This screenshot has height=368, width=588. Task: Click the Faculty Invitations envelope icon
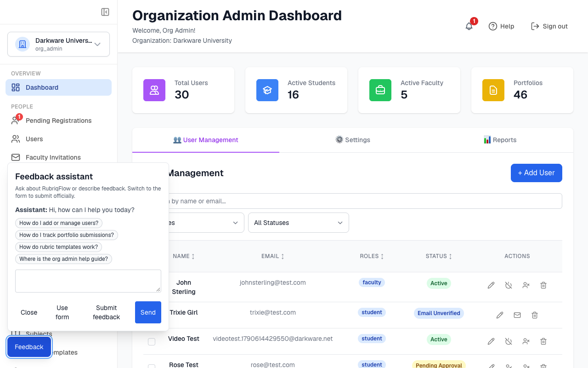pos(16,157)
